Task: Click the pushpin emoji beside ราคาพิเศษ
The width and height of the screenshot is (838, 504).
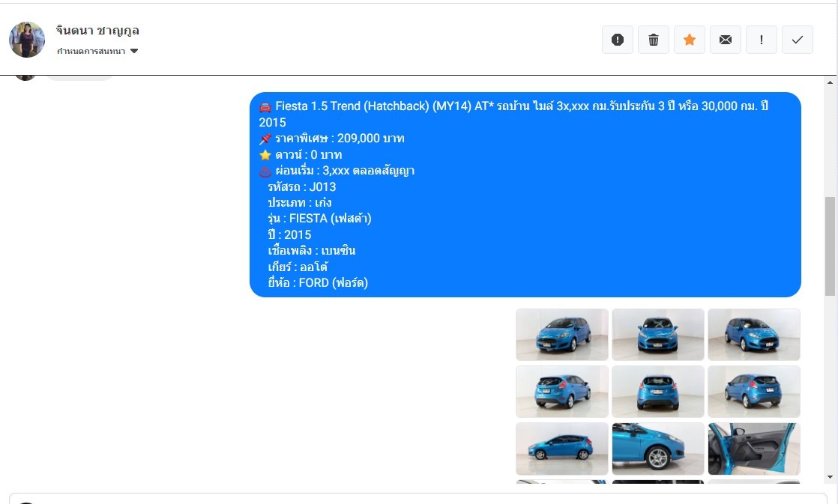Action: click(265, 139)
